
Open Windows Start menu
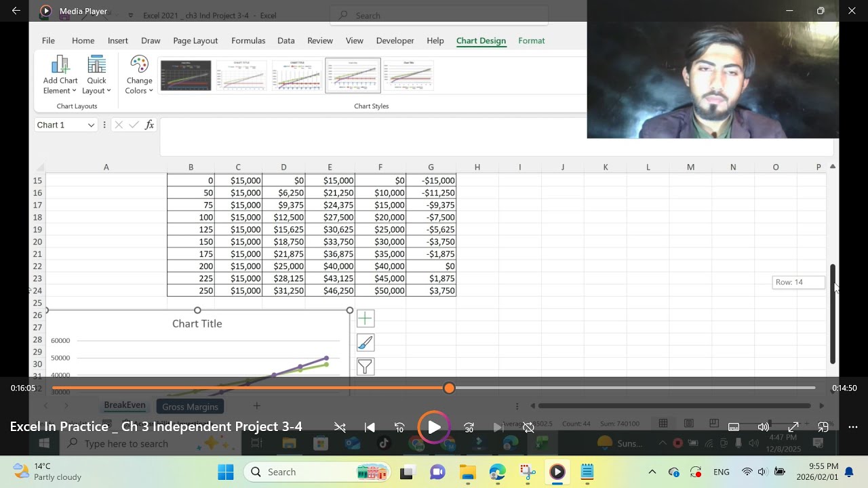(226, 472)
